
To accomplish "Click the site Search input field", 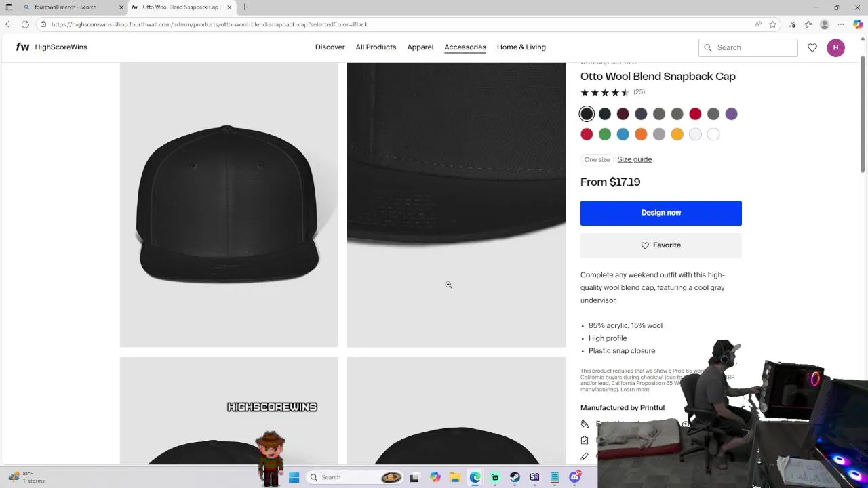I will coord(748,47).
